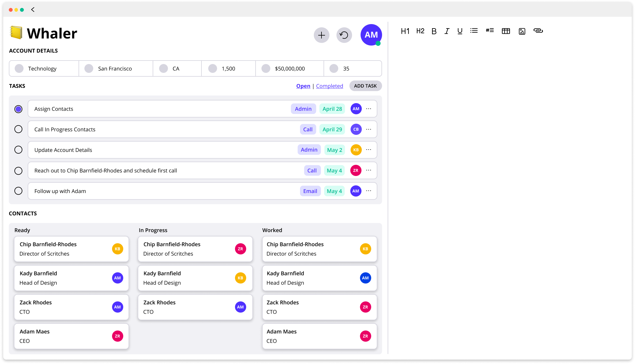Open options menu for Update Account Details
The image size is (635, 364).
point(369,150)
